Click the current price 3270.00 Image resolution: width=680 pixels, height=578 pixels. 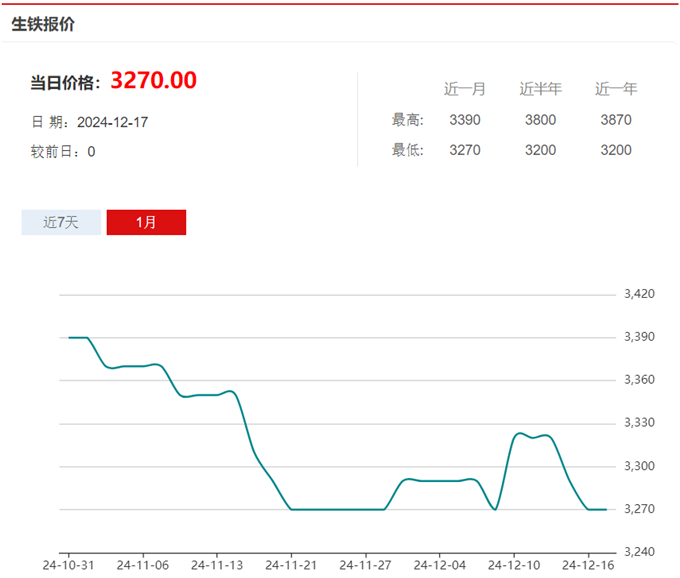(x=154, y=80)
